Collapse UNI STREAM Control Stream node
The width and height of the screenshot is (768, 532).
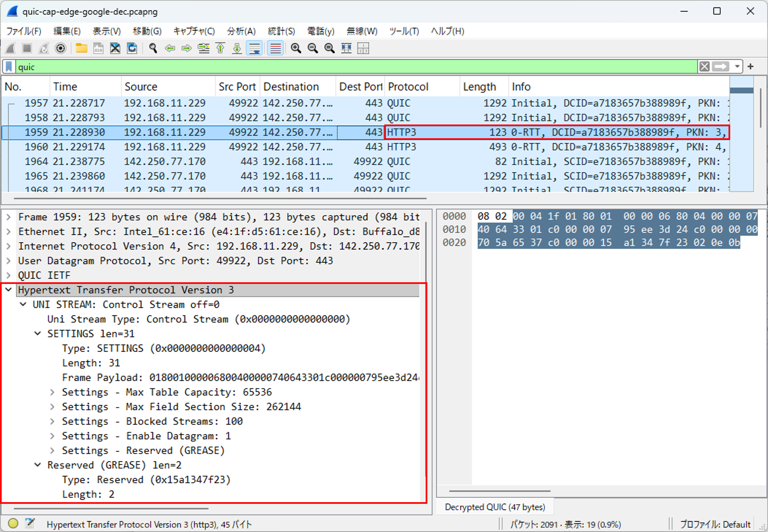(23, 305)
